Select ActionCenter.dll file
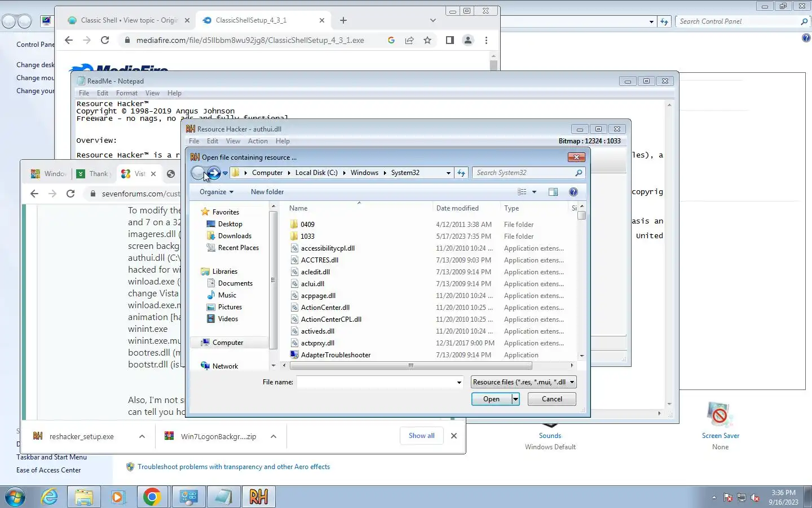 [x=325, y=308]
